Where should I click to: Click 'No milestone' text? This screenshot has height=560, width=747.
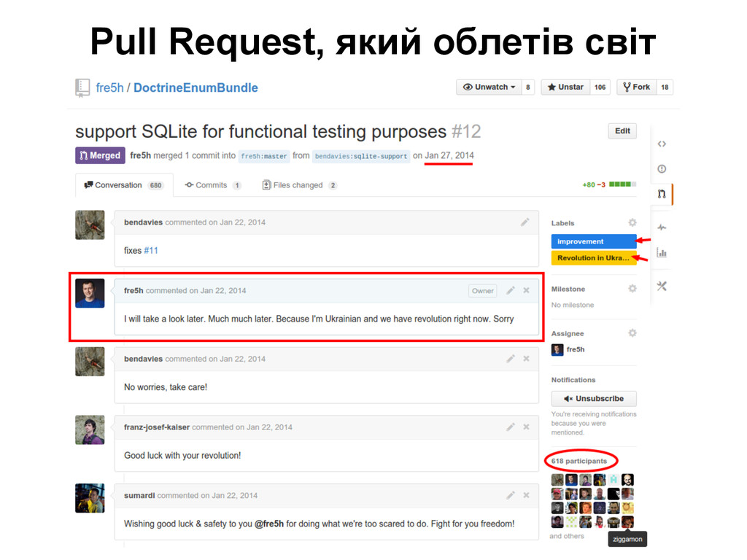coord(573,305)
